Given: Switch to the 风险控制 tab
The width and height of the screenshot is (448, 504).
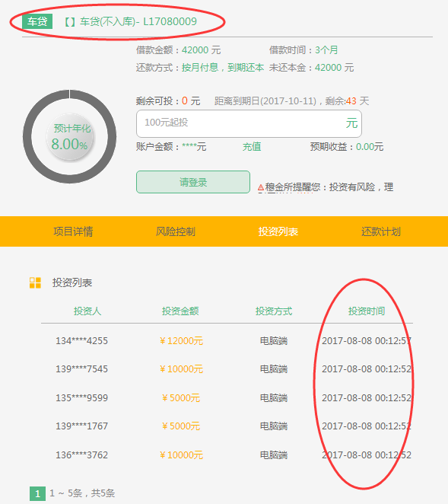Looking at the screenshot, I should pyautogui.click(x=176, y=231).
